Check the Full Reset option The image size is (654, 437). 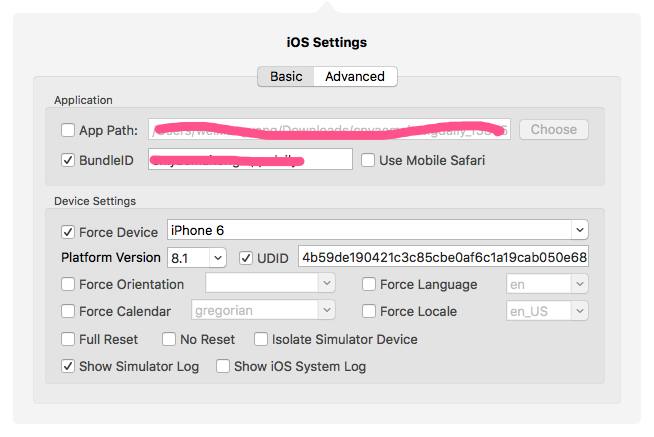[68, 339]
